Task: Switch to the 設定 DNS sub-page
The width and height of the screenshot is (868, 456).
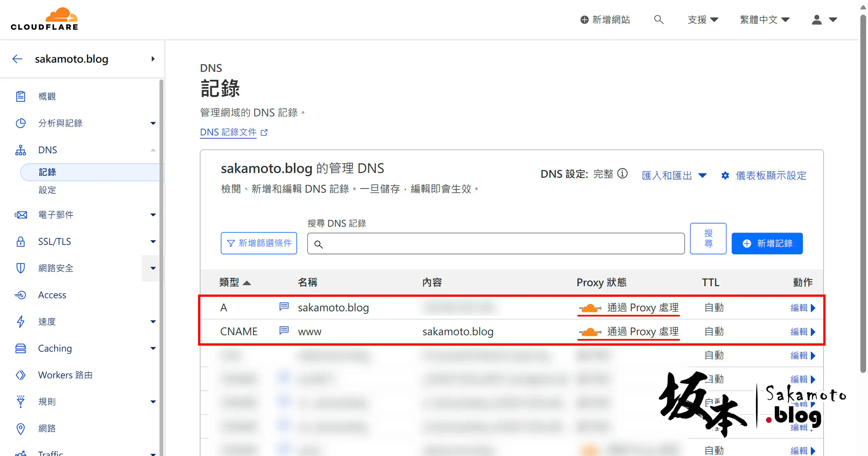Action: [x=47, y=190]
